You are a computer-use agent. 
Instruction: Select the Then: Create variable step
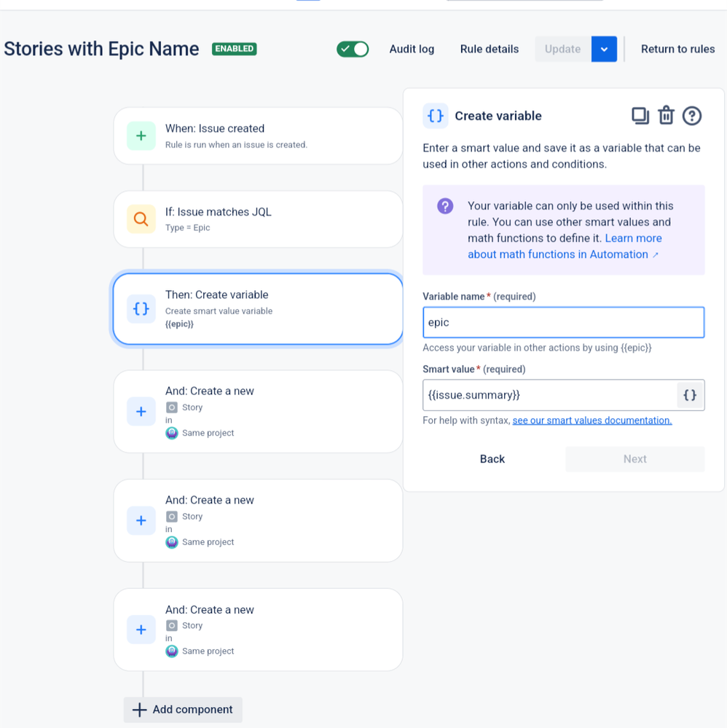[x=258, y=309]
